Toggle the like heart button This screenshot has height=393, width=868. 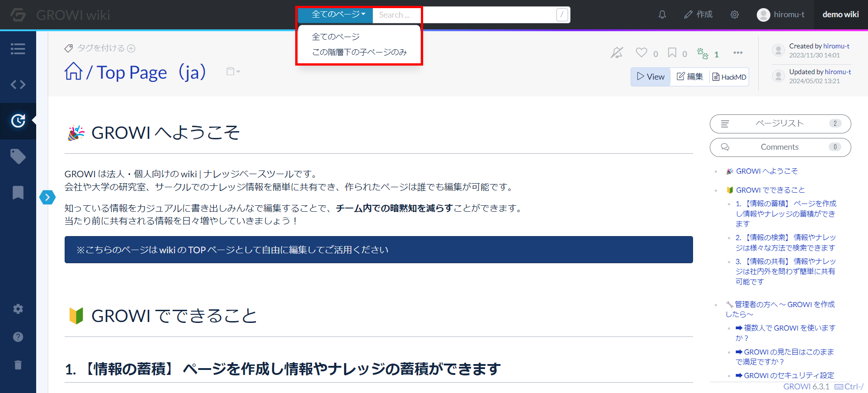tap(641, 52)
